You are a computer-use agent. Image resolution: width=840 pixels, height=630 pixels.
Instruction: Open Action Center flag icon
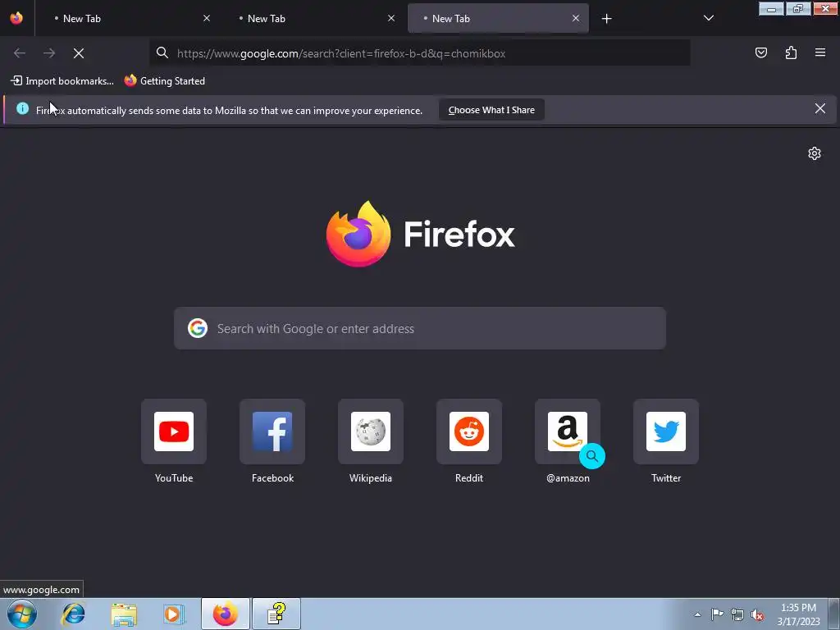pyautogui.click(x=717, y=614)
